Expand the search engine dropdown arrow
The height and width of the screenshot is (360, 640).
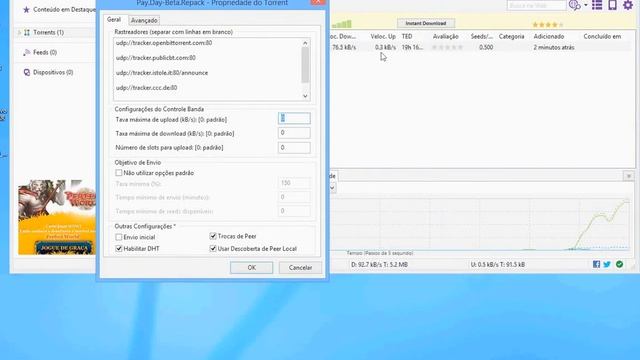(586, 5)
